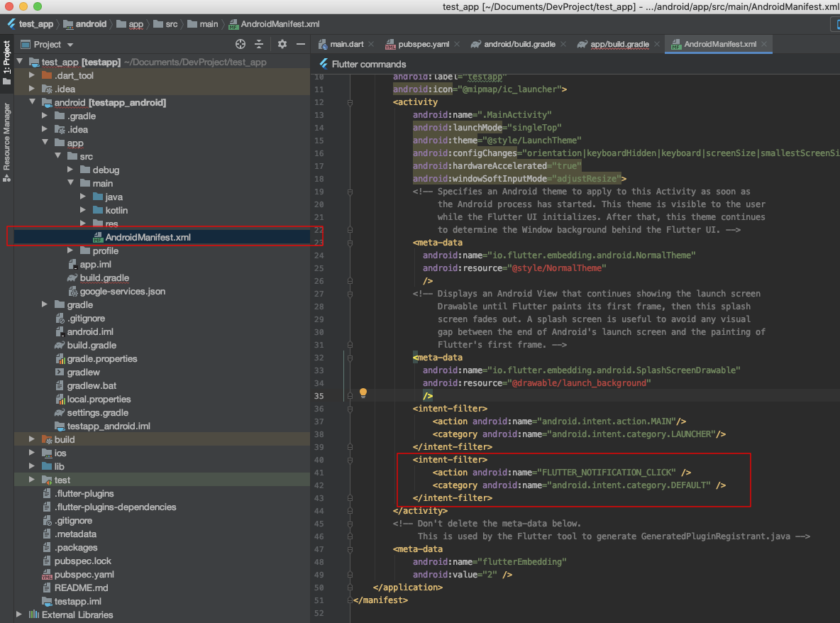Expand the debug folder
The width and height of the screenshot is (840, 623).
(70, 170)
